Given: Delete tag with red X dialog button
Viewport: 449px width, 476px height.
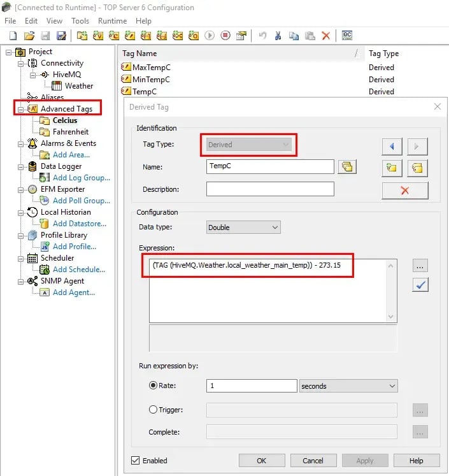Looking at the screenshot, I should [405, 191].
